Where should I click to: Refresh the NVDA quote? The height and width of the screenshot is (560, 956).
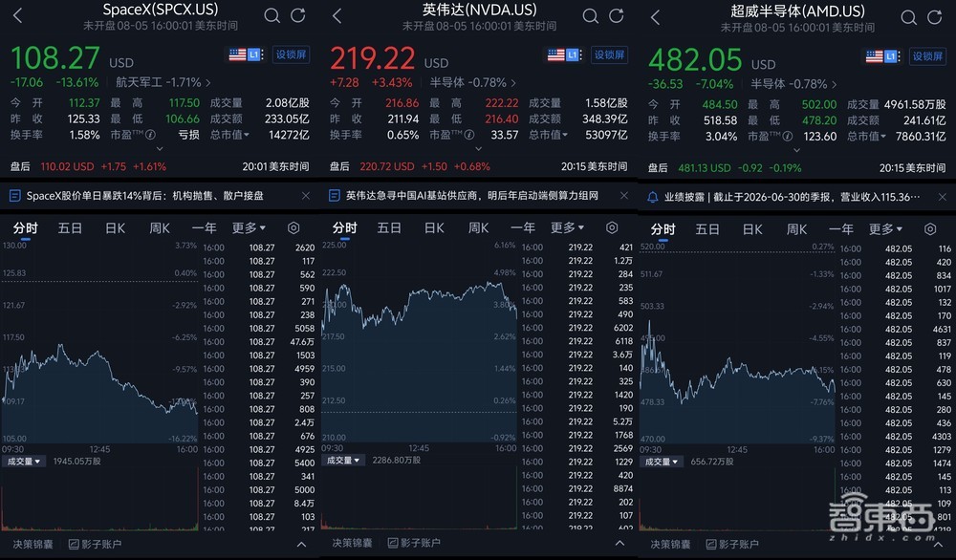[x=617, y=15]
